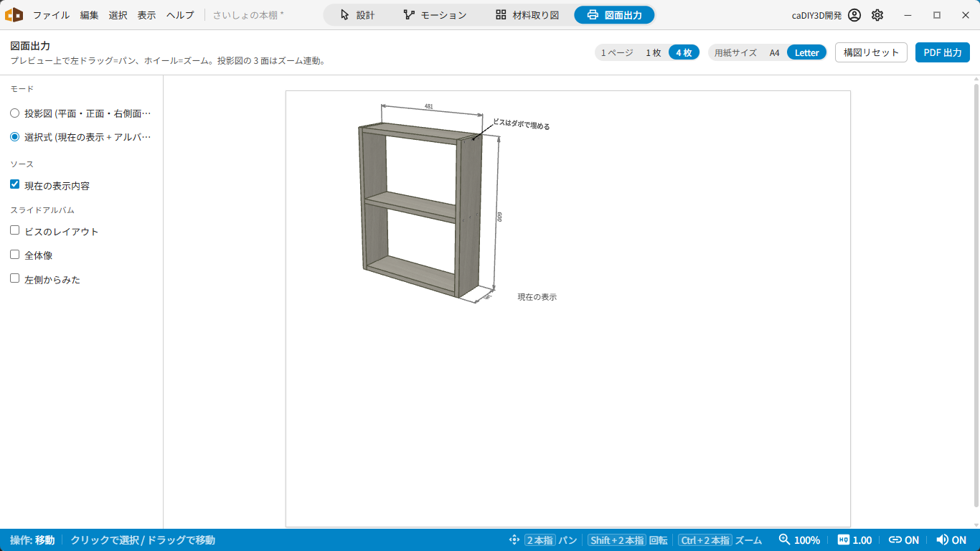The width and height of the screenshot is (980, 551).
Task: Click the 481 width dimension label
Action: [x=429, y=106]
